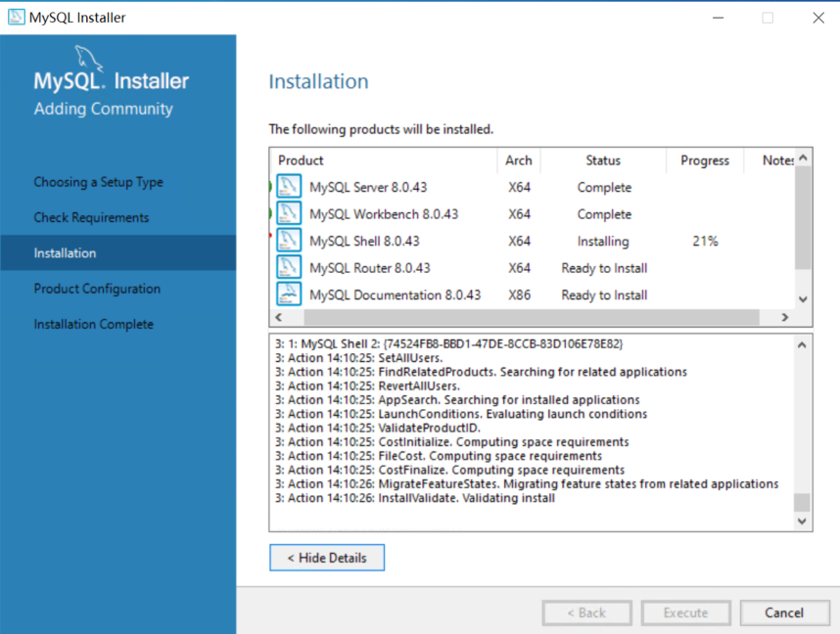Select the MySQL Router 8.0.43 row text
The height and width of the screenshot is (634, 840).
coord(370,268)
